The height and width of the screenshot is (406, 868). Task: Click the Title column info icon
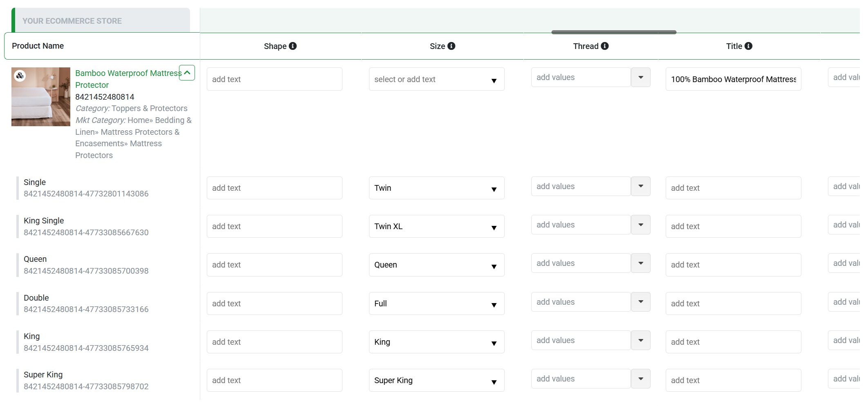tap(748, 46)
